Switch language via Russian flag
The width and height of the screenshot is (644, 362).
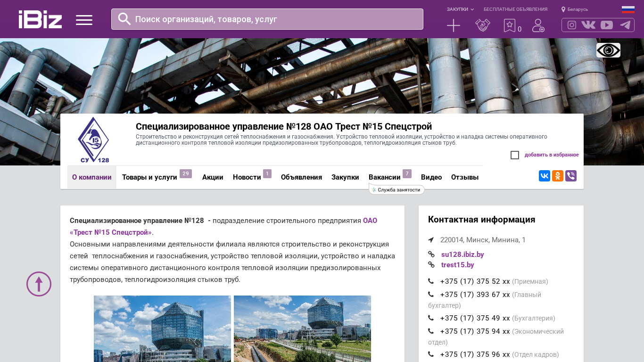(x=628, y=9)
